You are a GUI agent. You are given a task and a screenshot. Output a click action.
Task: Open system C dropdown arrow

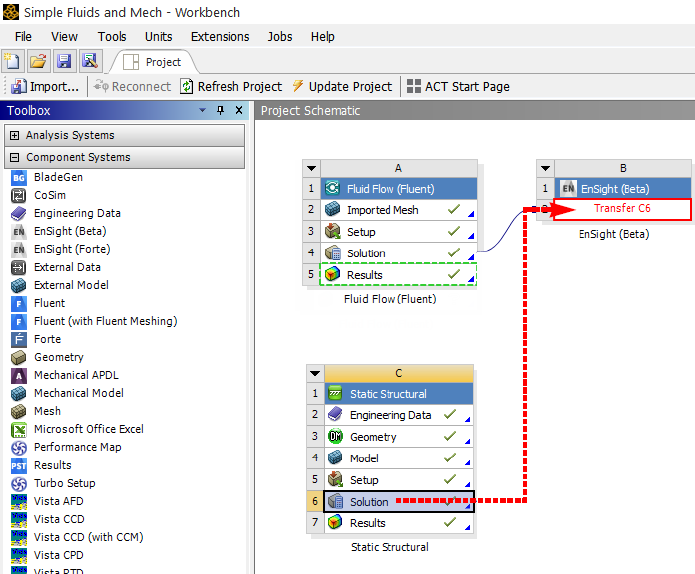pos(315,373)
